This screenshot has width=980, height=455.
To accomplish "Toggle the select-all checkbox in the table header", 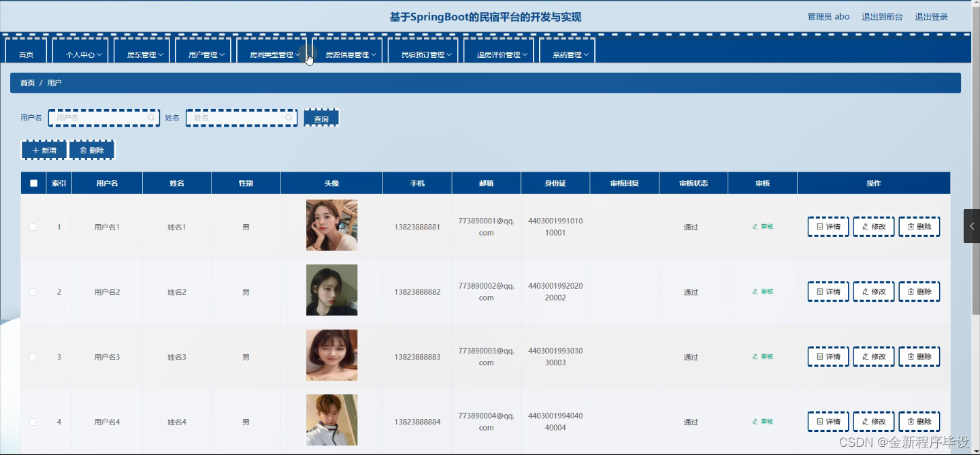I will click(x=33, y=183).
